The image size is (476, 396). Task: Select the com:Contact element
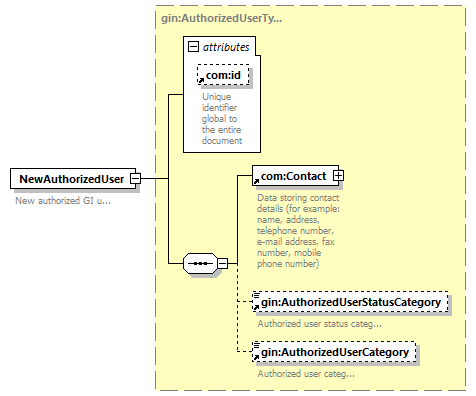click(x=295, y=175)
